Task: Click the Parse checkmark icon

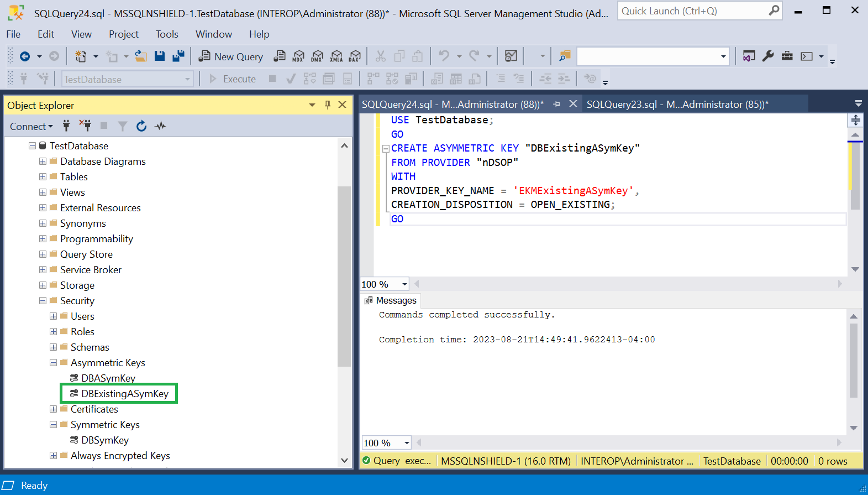Action: [x=291, y=79]
